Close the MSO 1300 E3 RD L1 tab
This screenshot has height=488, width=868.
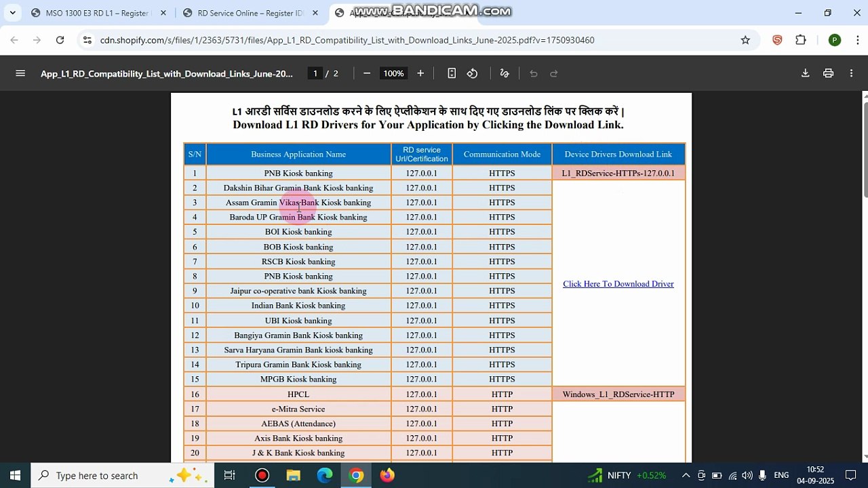pos(163,13)
